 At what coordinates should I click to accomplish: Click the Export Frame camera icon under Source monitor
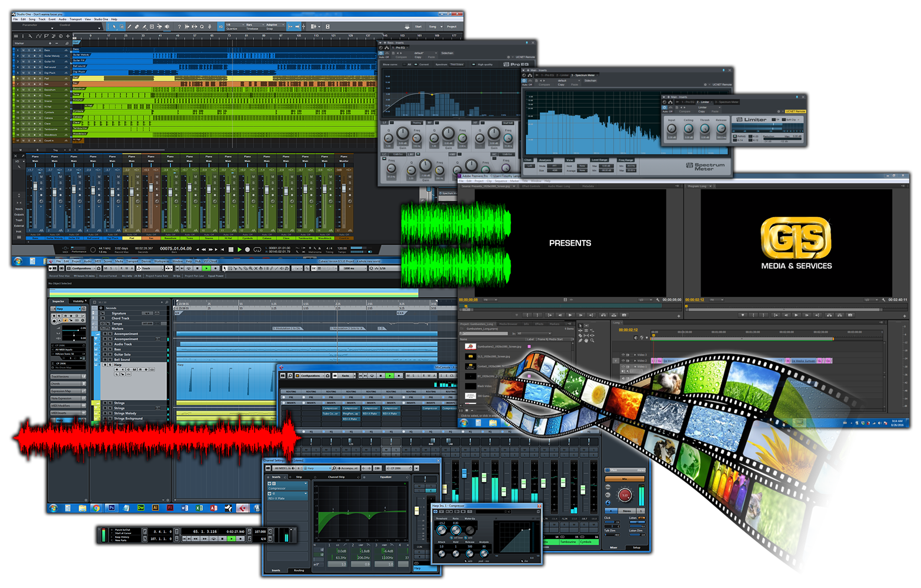tap(624, 315)
